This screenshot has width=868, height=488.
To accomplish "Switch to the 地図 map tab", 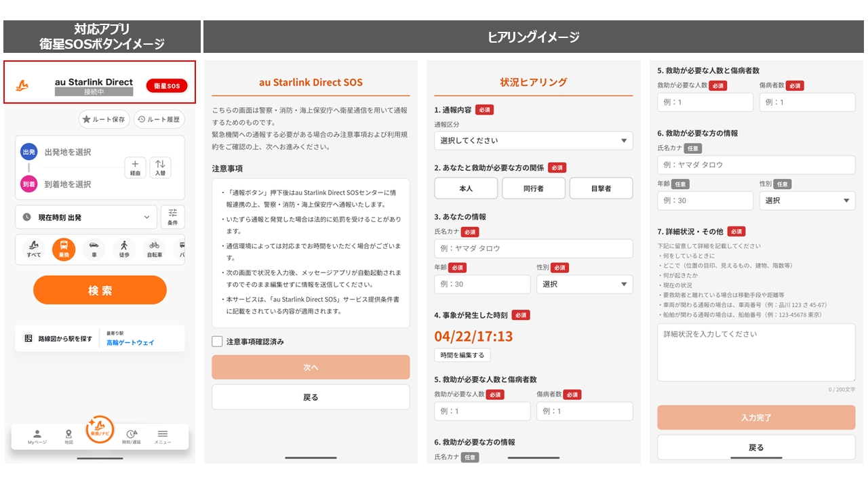I will pyautogui.click(x=68, y=436).
